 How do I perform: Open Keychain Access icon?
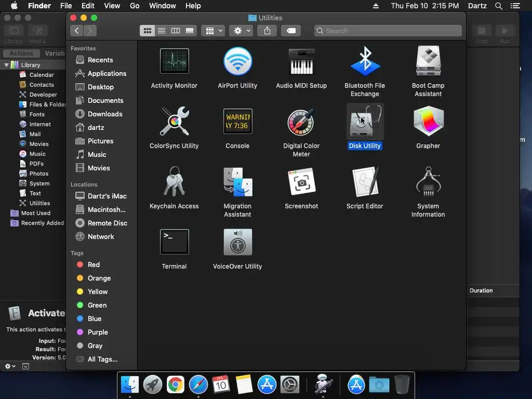pyautogui.click(x=174, y=181)
